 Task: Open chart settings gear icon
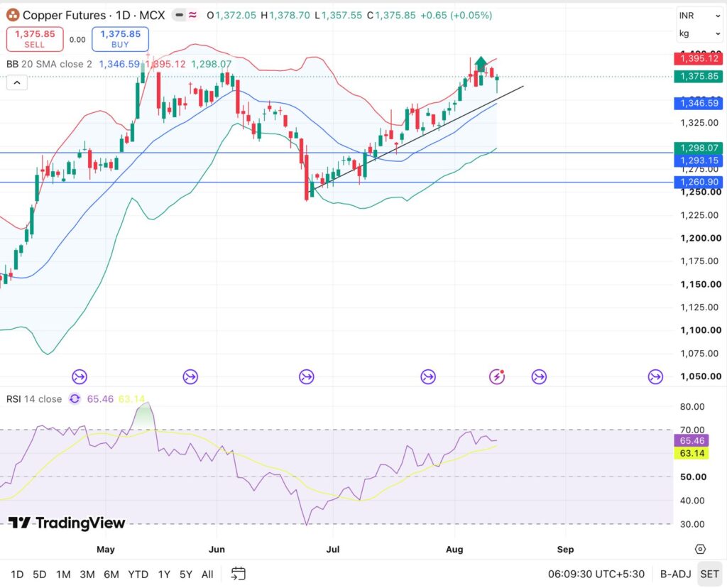(700, 550)
